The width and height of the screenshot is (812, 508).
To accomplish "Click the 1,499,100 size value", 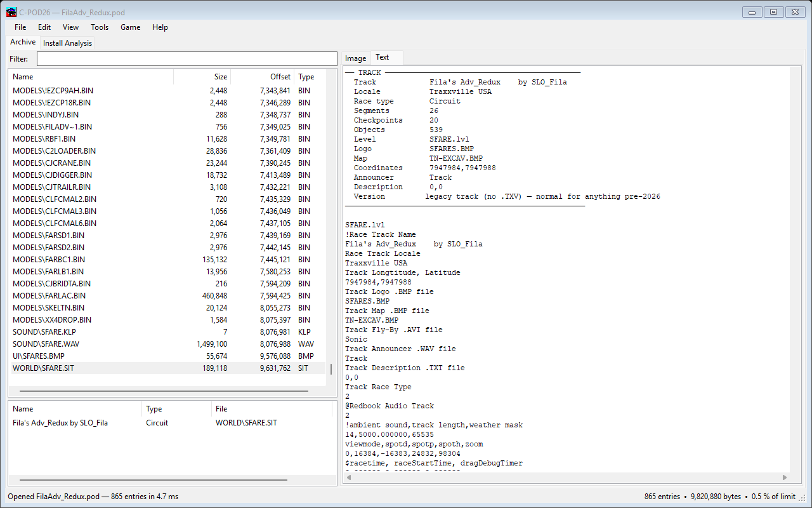I will click(x=212, y=344).
